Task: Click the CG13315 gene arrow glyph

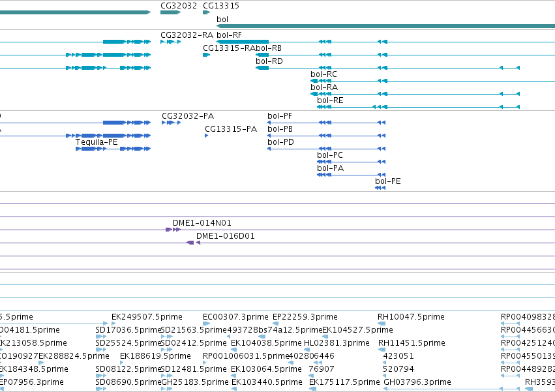Action: pyautogui.click(x=206, y=12)
